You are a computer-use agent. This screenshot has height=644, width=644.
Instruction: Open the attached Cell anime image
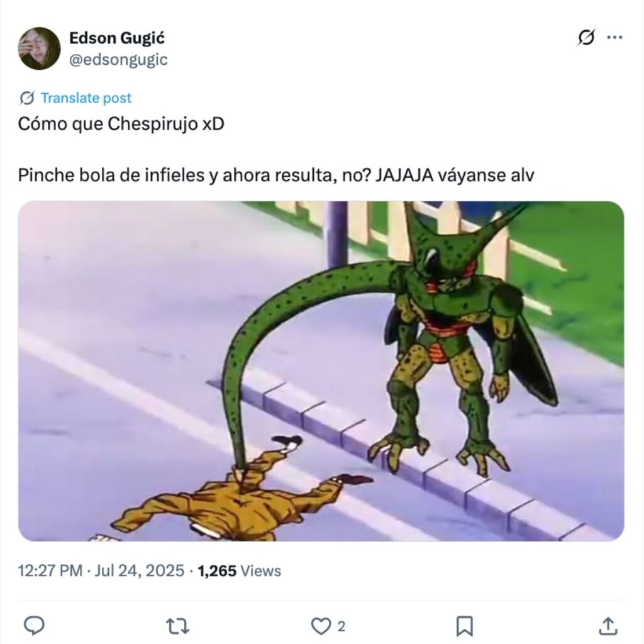click(x=321, y=371)
